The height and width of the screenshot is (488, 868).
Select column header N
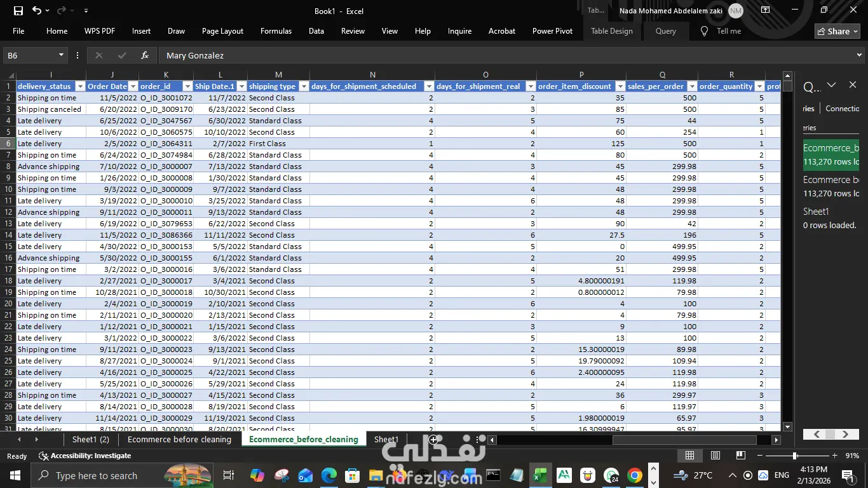pos(372,75)
